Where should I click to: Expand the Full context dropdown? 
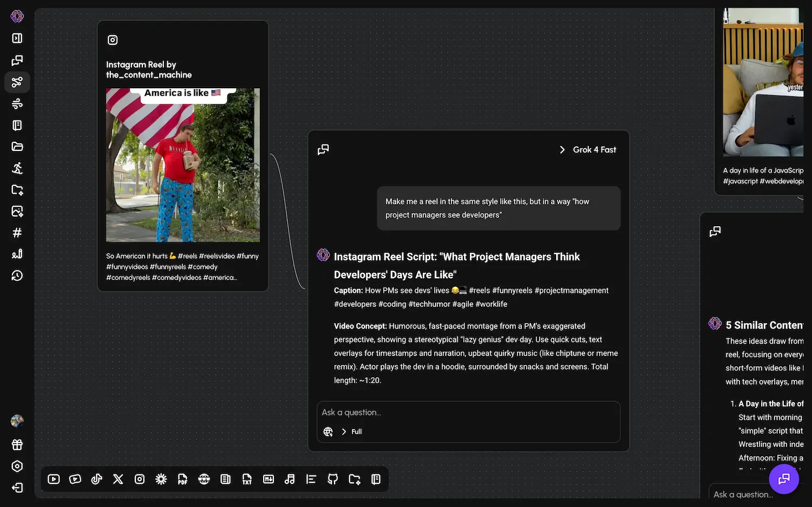pos(351,431)
